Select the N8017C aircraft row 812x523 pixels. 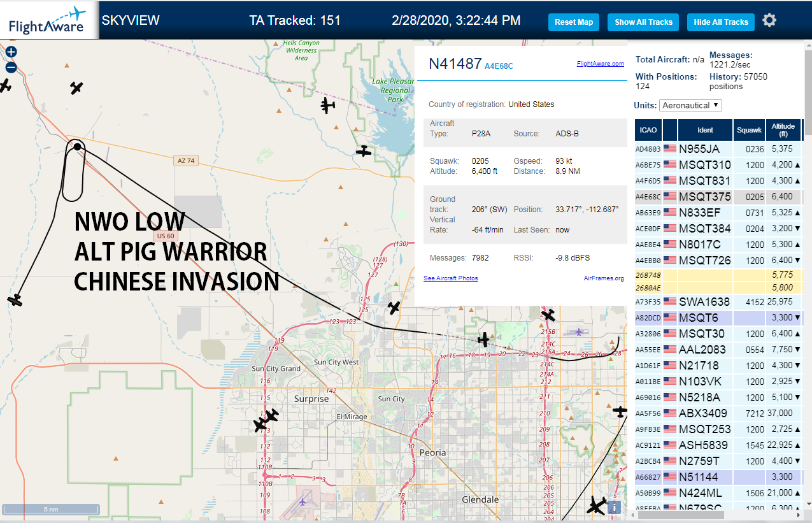pos(718,245)
